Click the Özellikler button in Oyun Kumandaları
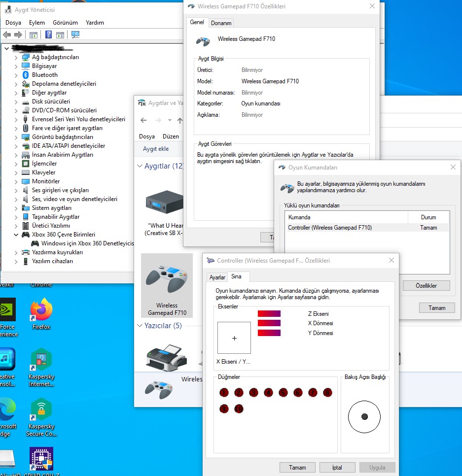This screenshot has height=476, width=462. coord(426,286)
